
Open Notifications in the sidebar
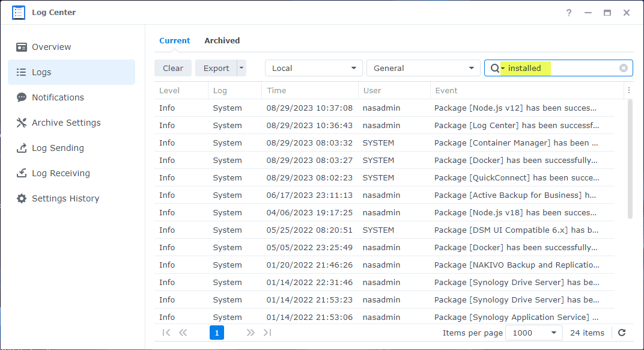click(58, 97)
